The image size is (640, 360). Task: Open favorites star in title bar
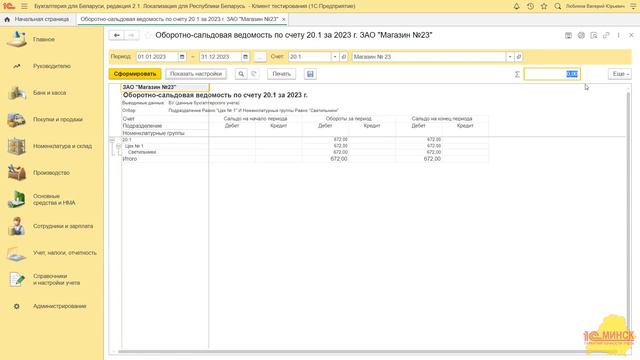tap(544, 6)
